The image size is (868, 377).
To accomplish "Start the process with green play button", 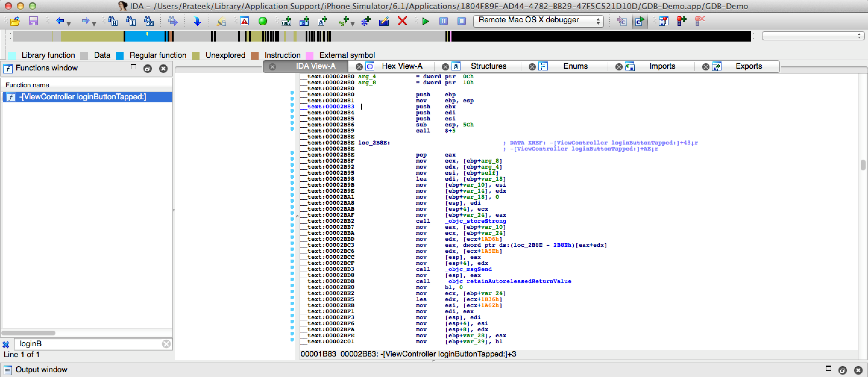I will [x=426, y=22].
